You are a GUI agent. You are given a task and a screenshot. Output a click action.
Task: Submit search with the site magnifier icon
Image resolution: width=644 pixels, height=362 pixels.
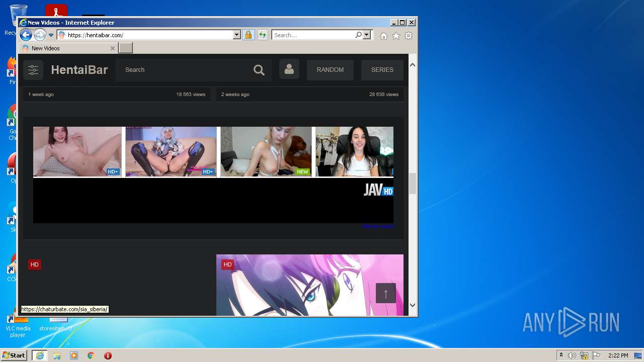(259, 70)
